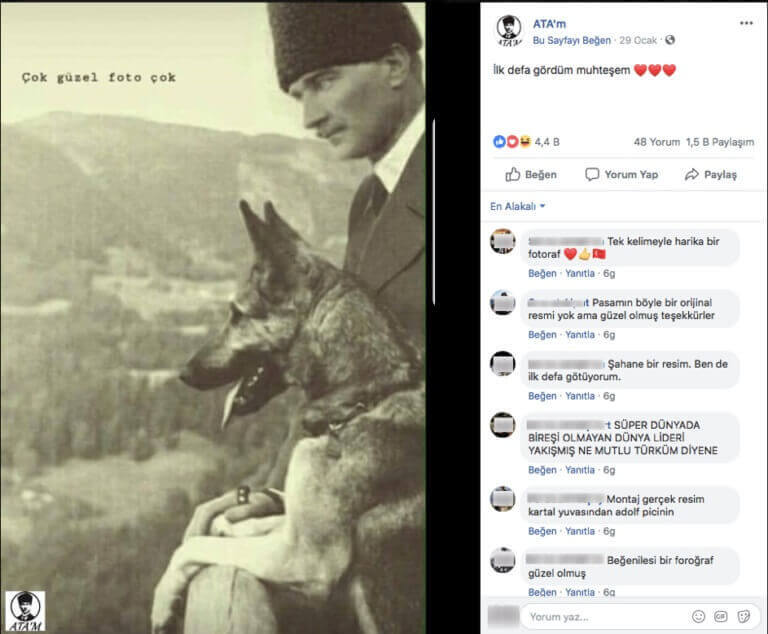Click the reaction emoji icons summary

click(512, 142)
